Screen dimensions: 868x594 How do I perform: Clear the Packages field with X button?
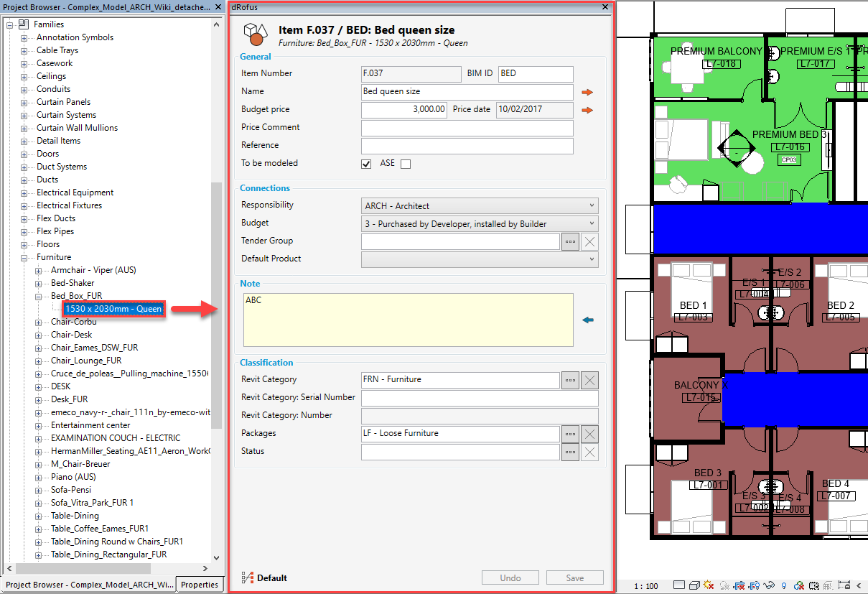589,434
